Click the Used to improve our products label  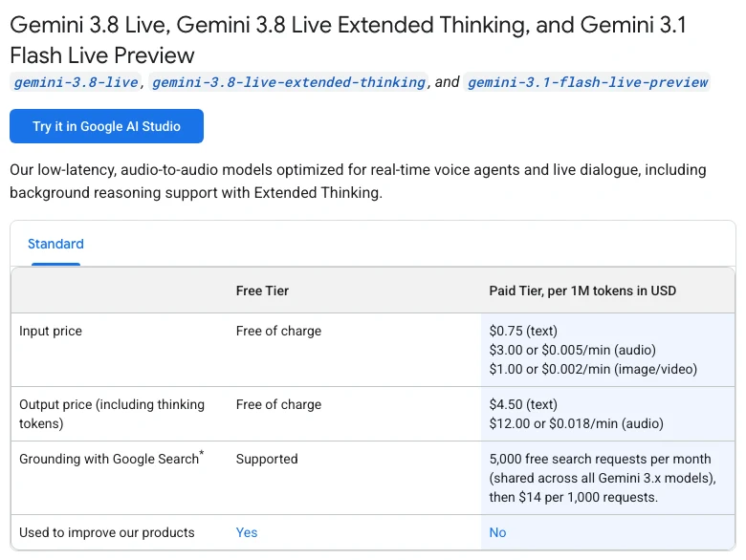click(x=106, y=532)
